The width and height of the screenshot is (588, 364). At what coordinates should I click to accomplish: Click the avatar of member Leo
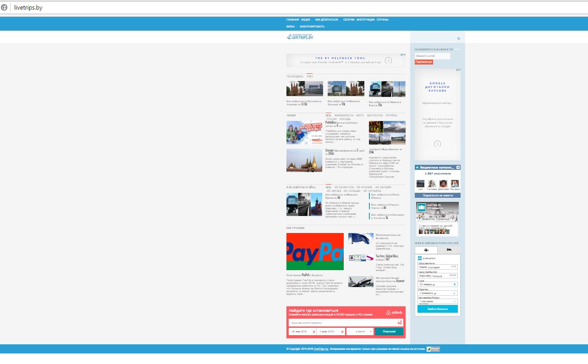tap(420, 184)
